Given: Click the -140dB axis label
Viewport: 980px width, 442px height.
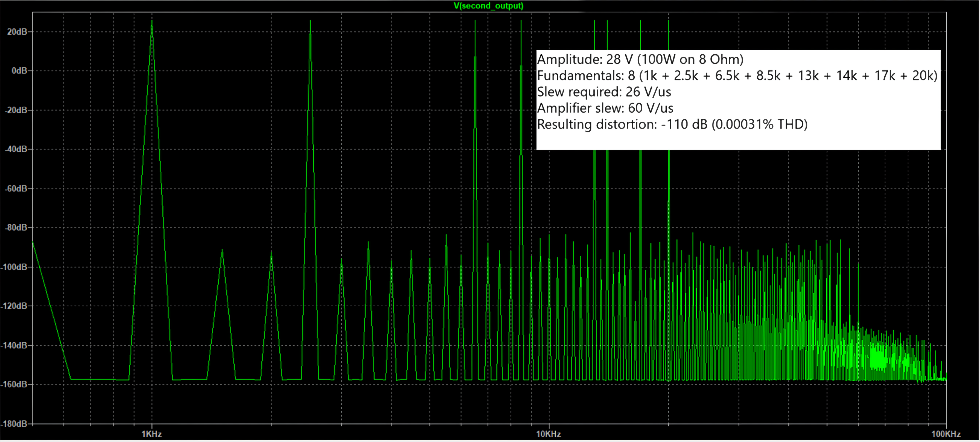Looking at the screenshot, I should (x=14, y=345).
